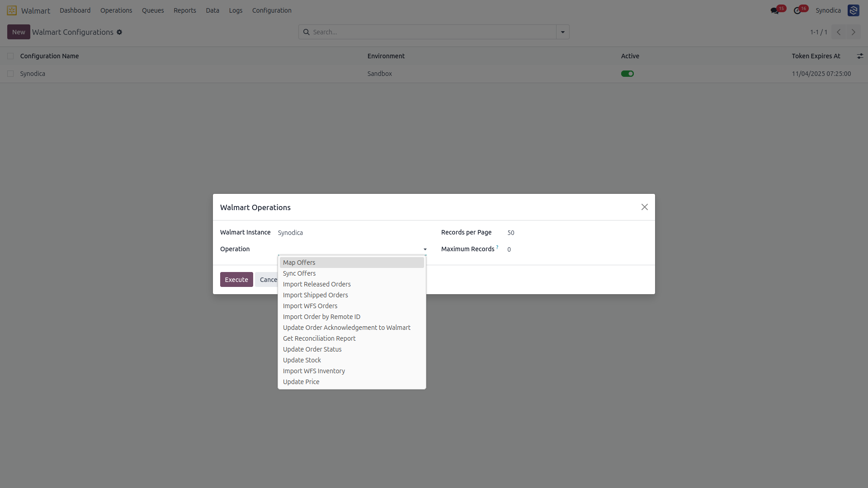Select Map Offers operation
868x488 pixels.
[352, 263]
